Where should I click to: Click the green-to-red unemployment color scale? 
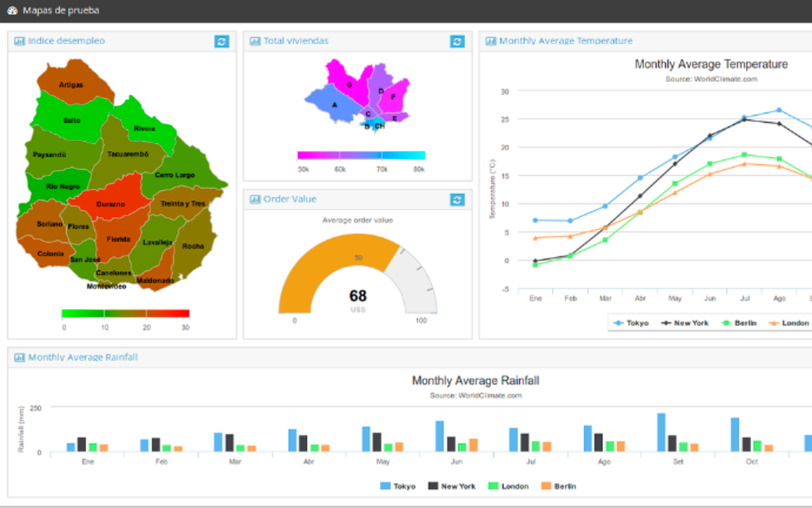tap(125, 313)
